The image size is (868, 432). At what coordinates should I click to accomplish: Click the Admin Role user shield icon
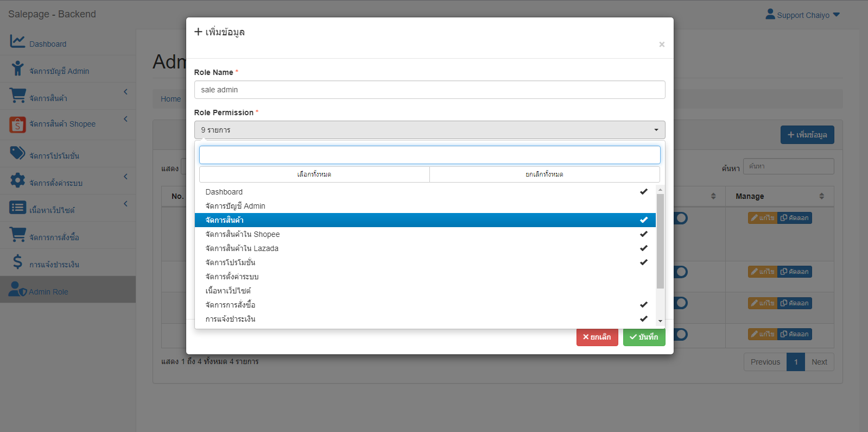click(x=17, y=290)
